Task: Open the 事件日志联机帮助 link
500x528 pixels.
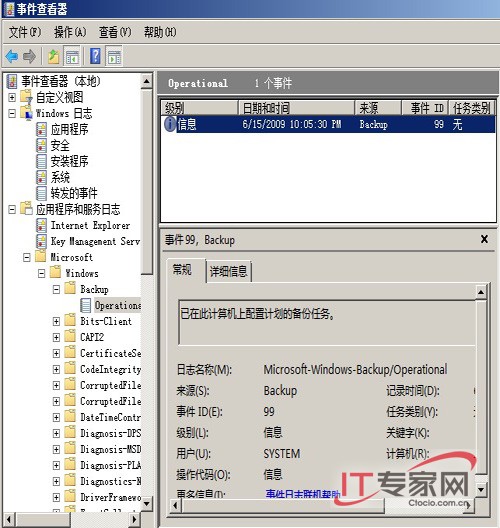Action: click(302, 494)
